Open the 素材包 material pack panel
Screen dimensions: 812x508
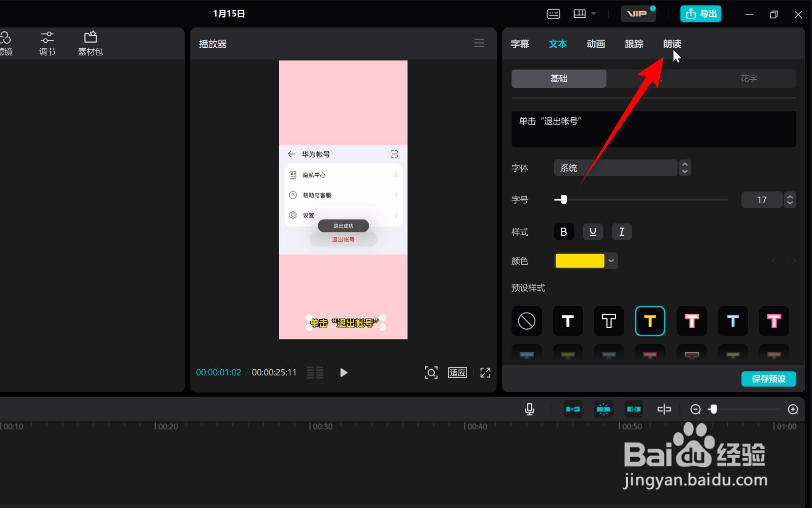tap(90, 44)
